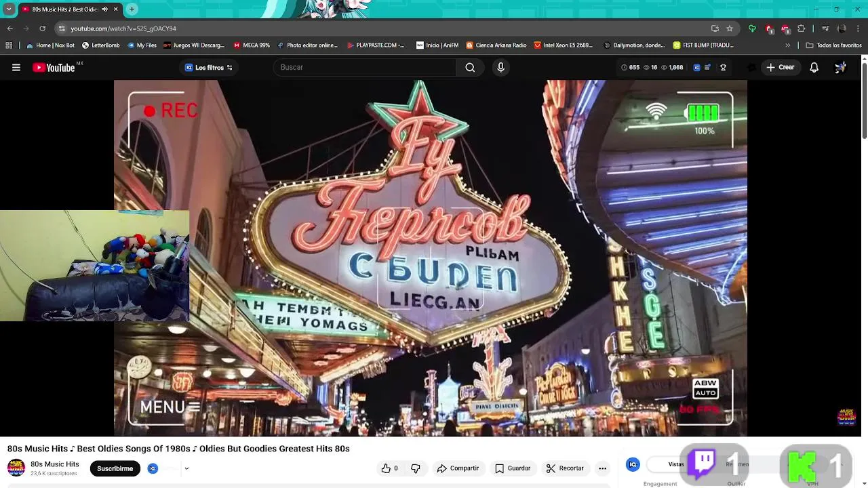Start voice search with the microphone

point(500,67)
